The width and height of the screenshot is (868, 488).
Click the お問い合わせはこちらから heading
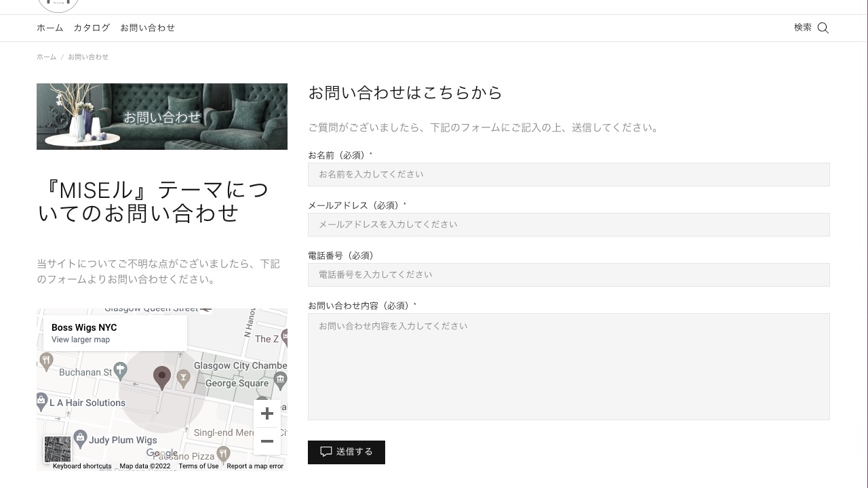[405, 93]
